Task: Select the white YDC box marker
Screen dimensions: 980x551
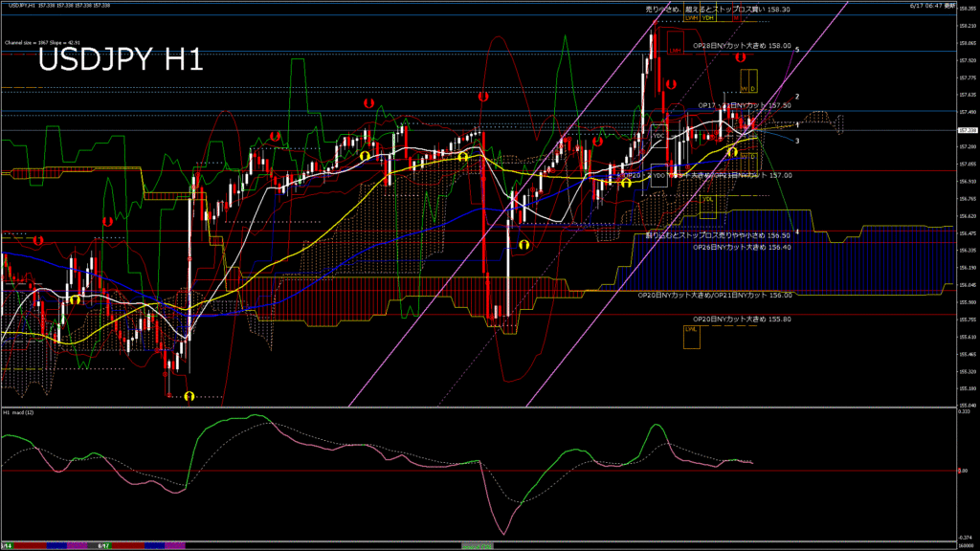Action: click(657, 136)
